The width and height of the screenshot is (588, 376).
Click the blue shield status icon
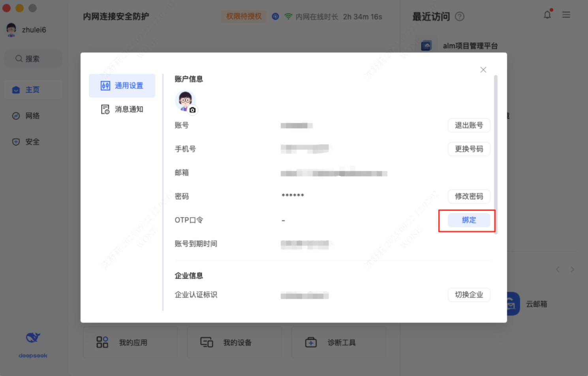click(x=276, y=17)
